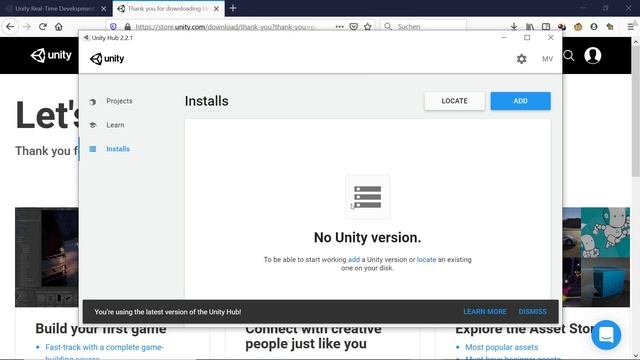Open Unity Hub settings gear
The image size is (640, 360).
[521, 59]
